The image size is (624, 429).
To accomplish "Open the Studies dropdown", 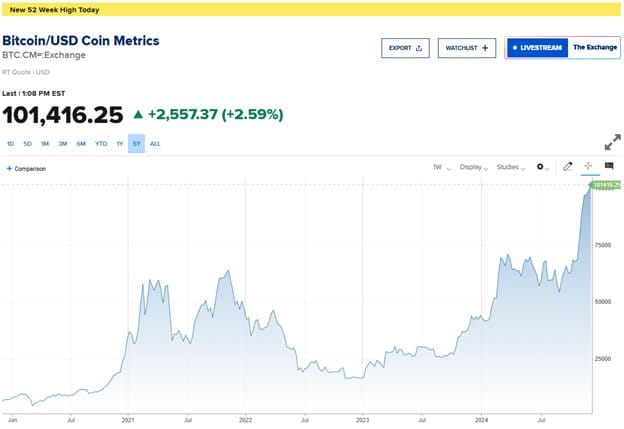I will (x=511, y=167).
